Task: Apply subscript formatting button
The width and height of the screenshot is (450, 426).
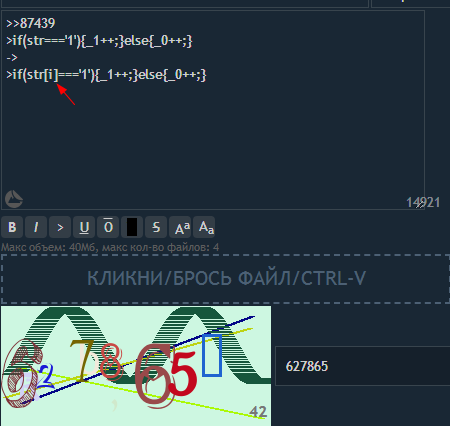Action: 204,227
